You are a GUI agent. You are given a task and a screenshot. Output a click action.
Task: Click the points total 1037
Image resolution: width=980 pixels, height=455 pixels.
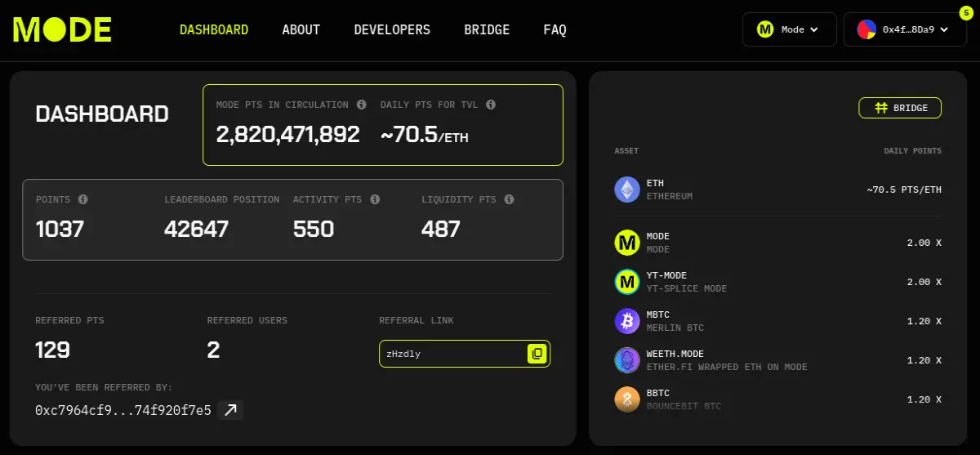60,229
